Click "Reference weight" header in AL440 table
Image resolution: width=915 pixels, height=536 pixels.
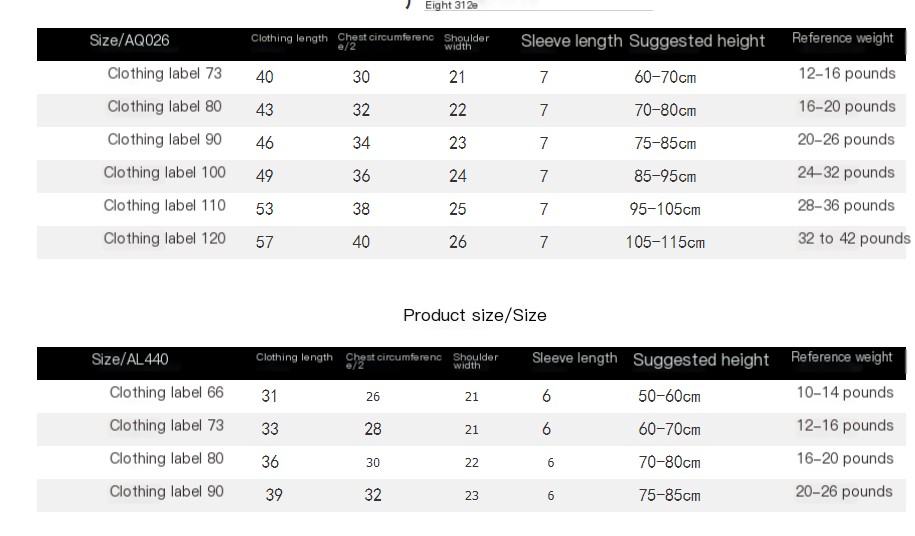tap(841, 357)
